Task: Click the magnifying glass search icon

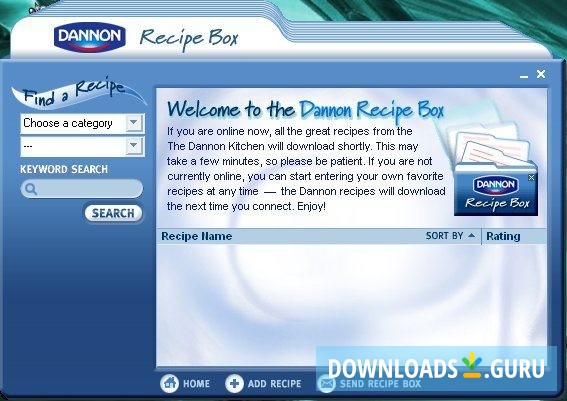Action: point(31,189)
